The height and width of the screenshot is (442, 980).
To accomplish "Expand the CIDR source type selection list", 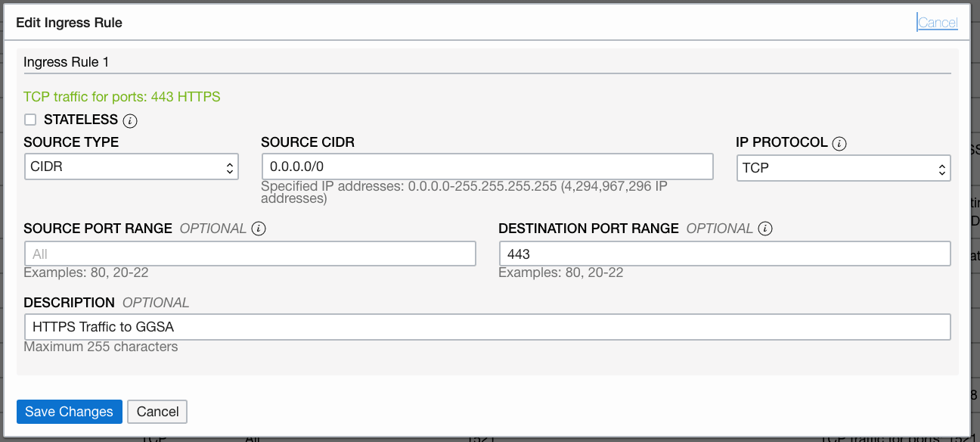I will click(x=131, y=166).
